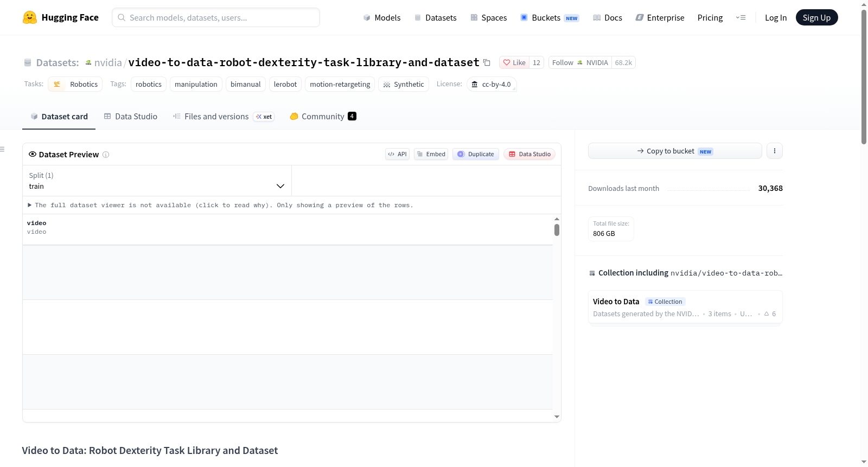Click the dataset preview vertical scrollbar thumb
868x467 pixels.
[x=557, y=230]
